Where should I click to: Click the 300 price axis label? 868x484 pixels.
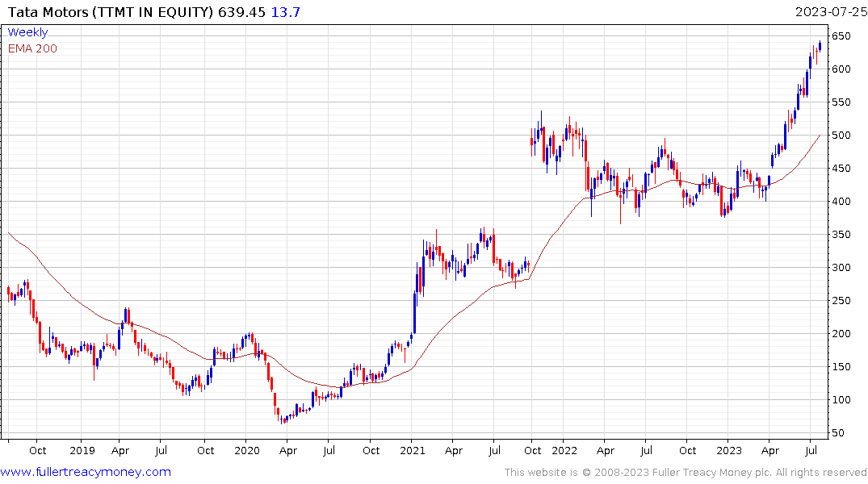point(841,267)
